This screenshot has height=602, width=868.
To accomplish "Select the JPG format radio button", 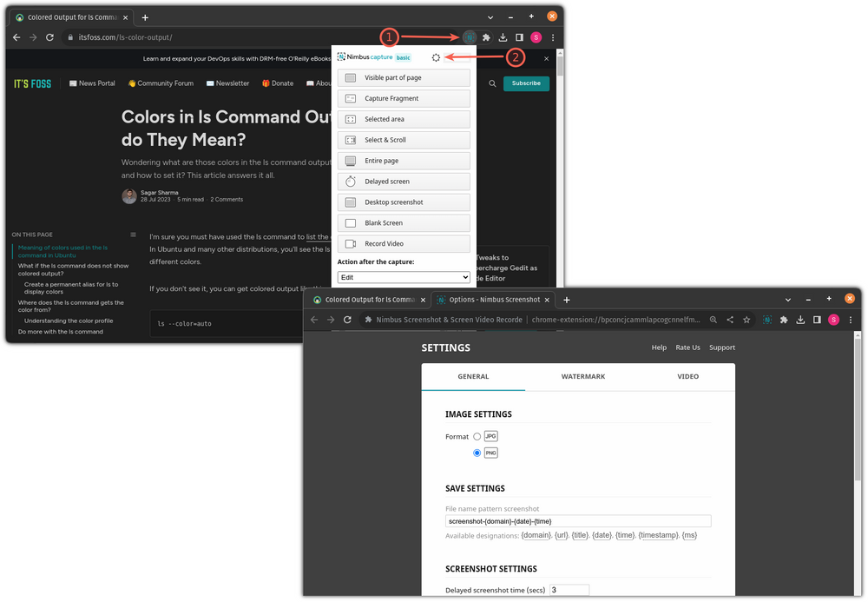I will tap(477, 436).
